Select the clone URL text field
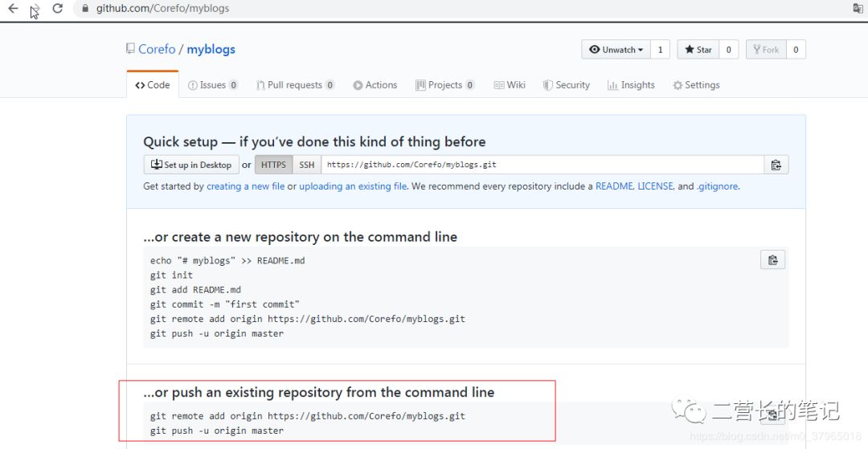The image size is (868, 449). (x=542, y=165)
